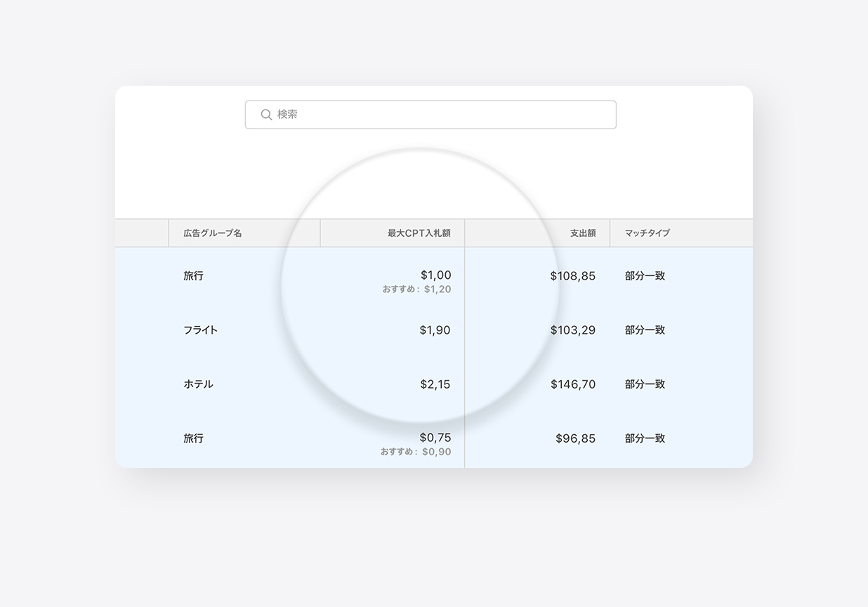Click the マッチタイプ column header

[647, 233]
